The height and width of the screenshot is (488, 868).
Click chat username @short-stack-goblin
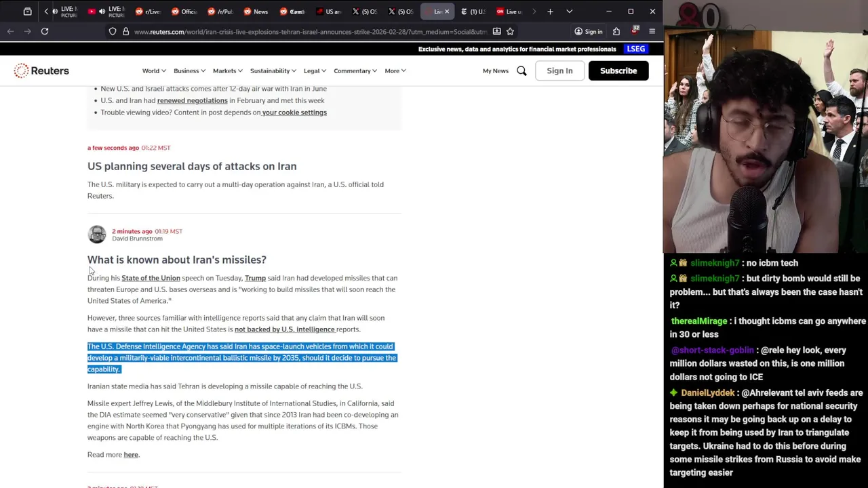[x=712, y=350]
